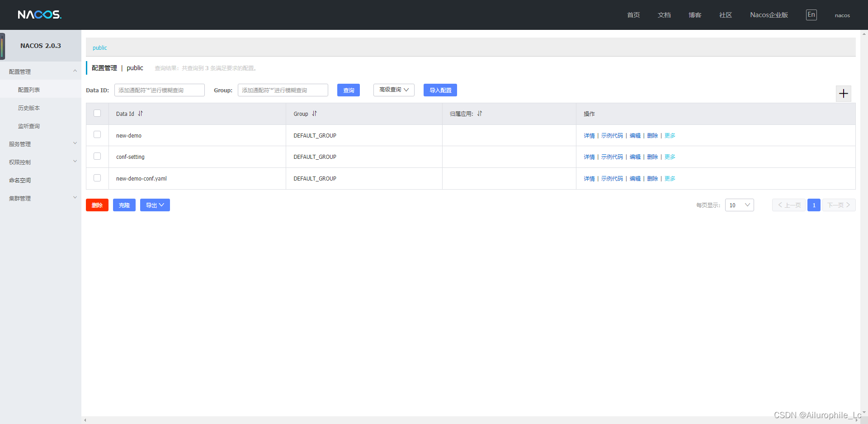
Task: Click the collapse sidebar handle icon
Action: pos(2,46)
